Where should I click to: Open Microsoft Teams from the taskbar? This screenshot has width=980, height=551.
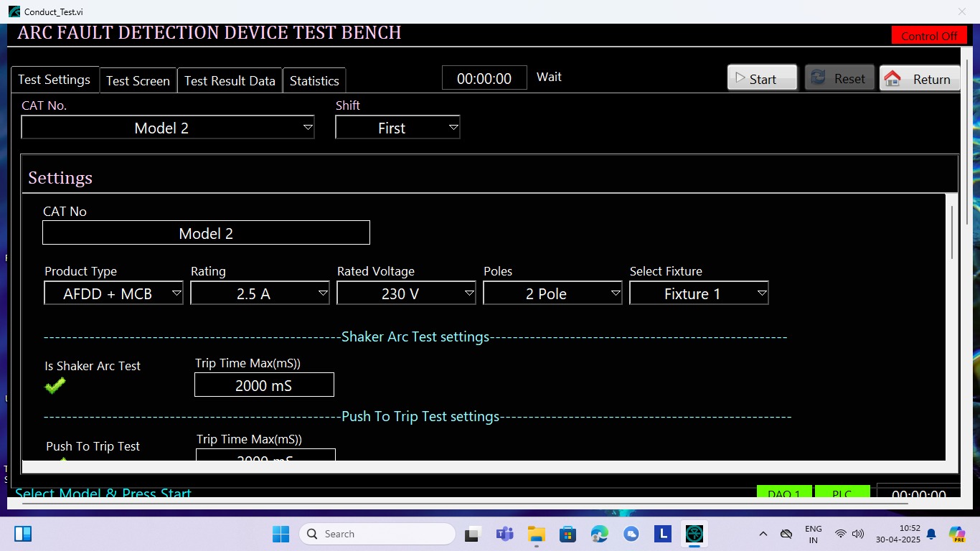[504, 534]
